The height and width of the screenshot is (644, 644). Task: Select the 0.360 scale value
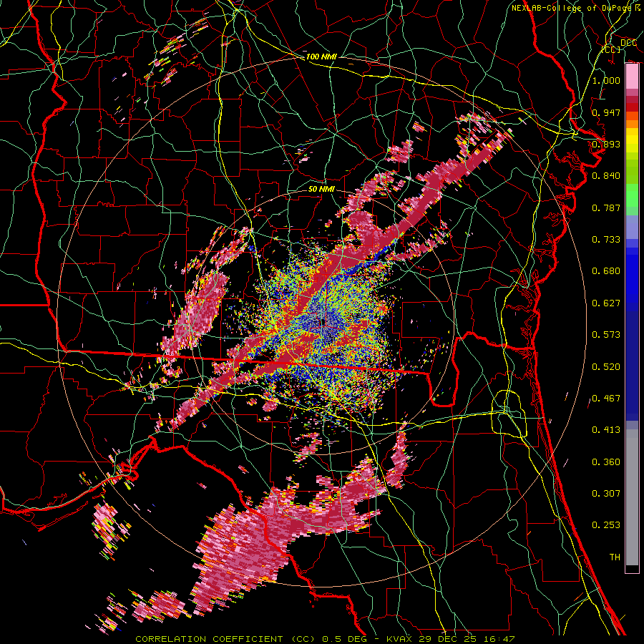click(606, 462)
